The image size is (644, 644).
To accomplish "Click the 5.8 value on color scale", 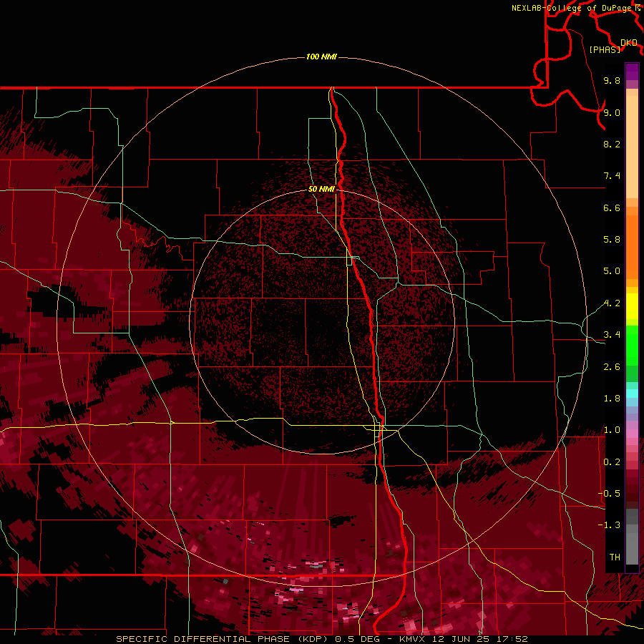I will 612,240.
